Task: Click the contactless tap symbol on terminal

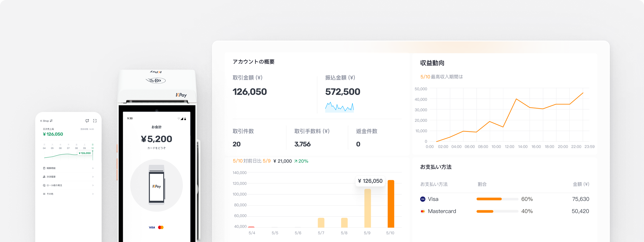Action: 156,81
